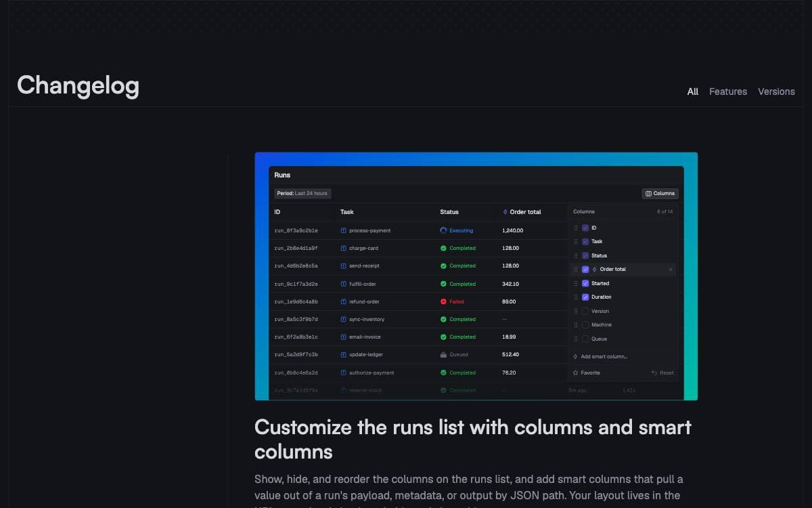Click the Reset columns button

662,373
